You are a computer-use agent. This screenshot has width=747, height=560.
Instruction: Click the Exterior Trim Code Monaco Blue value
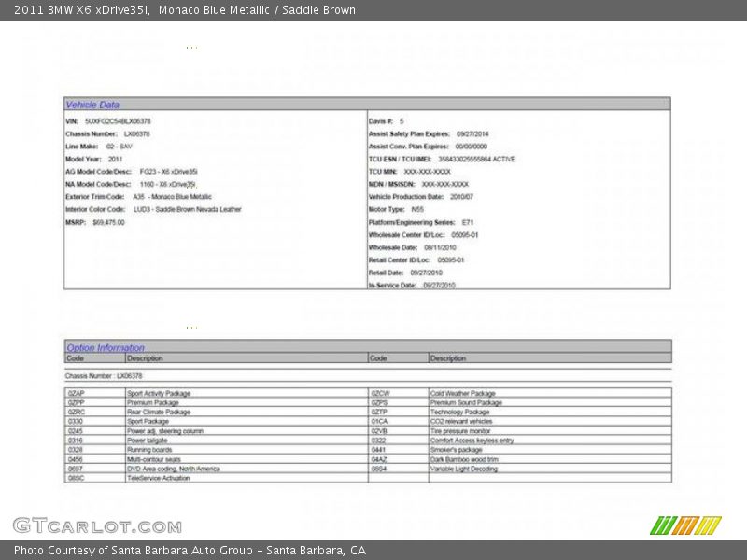[172, 197]
